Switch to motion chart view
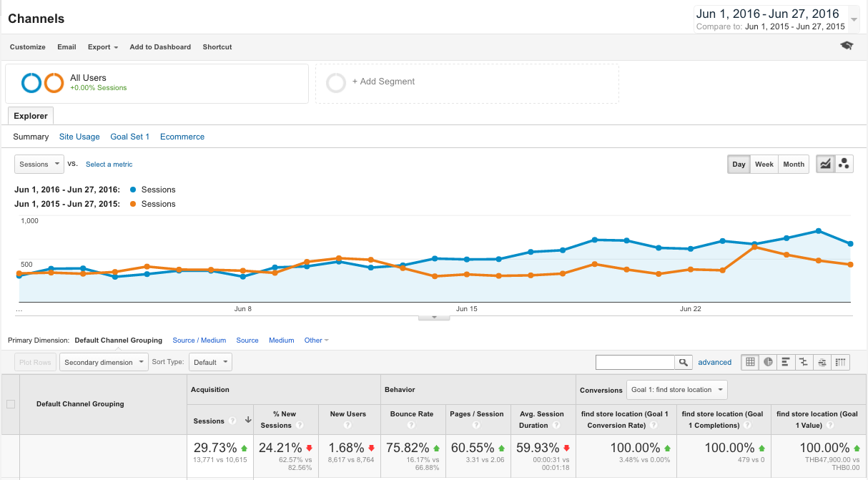The height and width of the screenshot is (480, 868). (844, 164)
